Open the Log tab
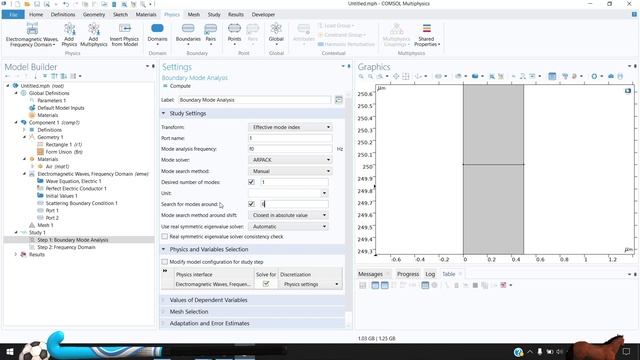This screenshot has height=360, width=640. click(430, 274)
